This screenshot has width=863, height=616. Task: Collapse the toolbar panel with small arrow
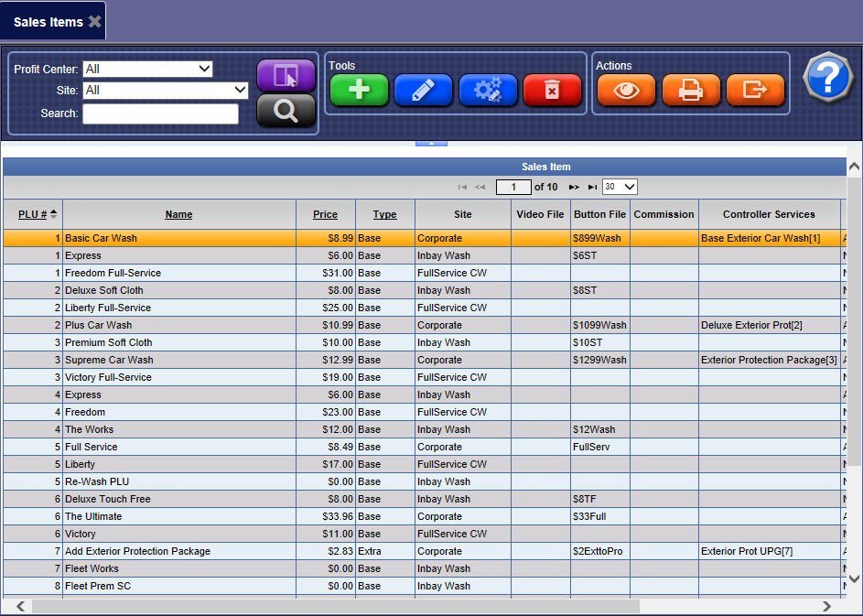pyautogui.click(x=431, y=143)
